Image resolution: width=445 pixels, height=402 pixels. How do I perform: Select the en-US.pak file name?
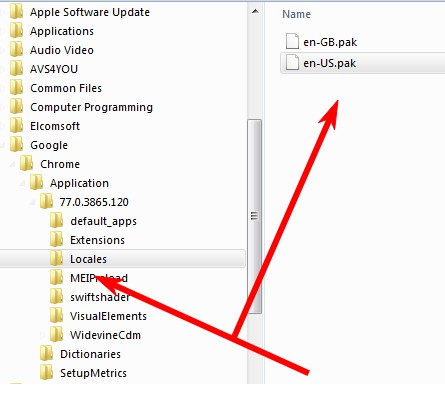330,63
